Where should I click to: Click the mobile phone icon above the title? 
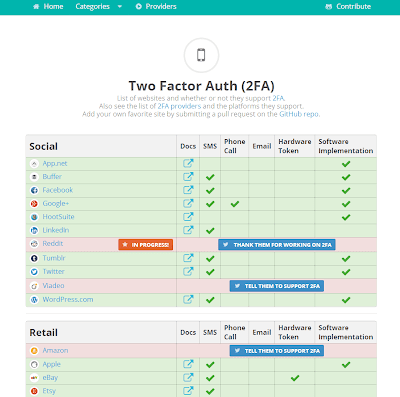point(201,55)
